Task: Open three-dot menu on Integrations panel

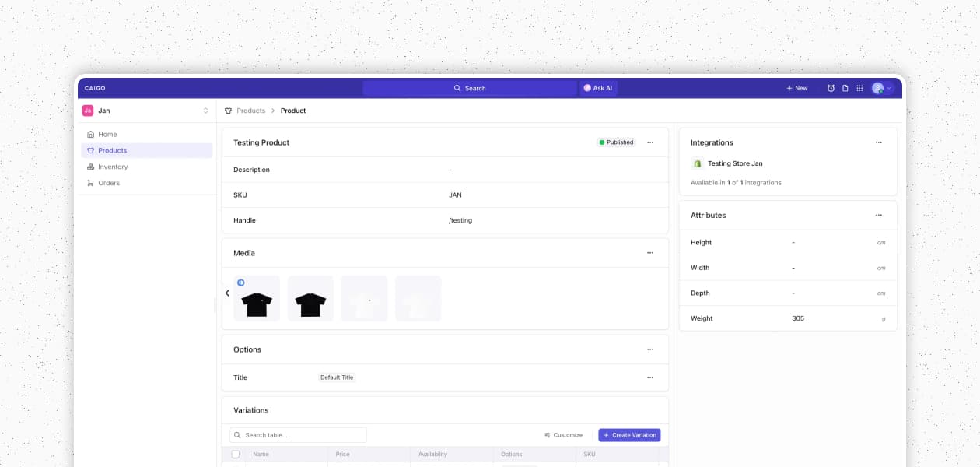Action: pos(878,142)
